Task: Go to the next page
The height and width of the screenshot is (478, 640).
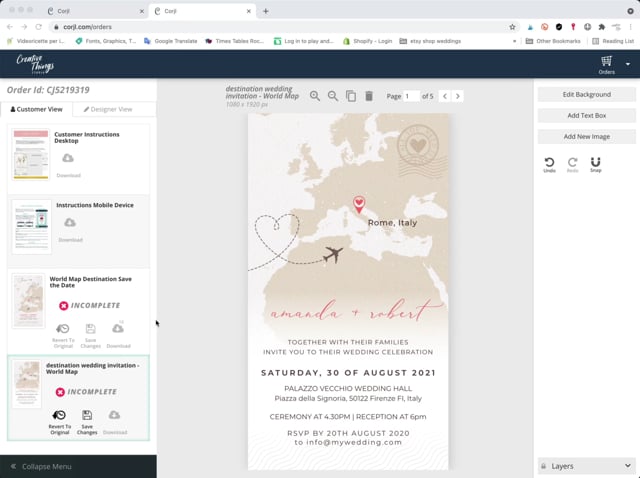Action: pyautogui.click(x=458, y=96)
